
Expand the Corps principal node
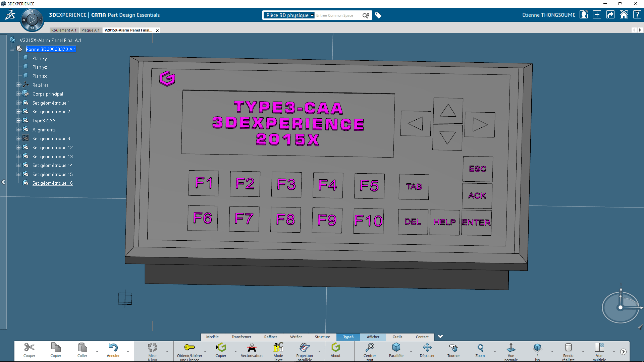click(18, 94)
